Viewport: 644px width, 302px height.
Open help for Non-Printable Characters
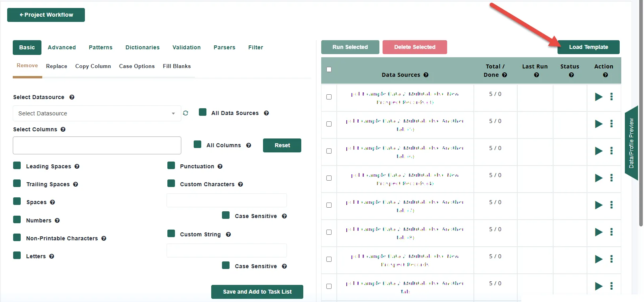click(x=104, y=238)
